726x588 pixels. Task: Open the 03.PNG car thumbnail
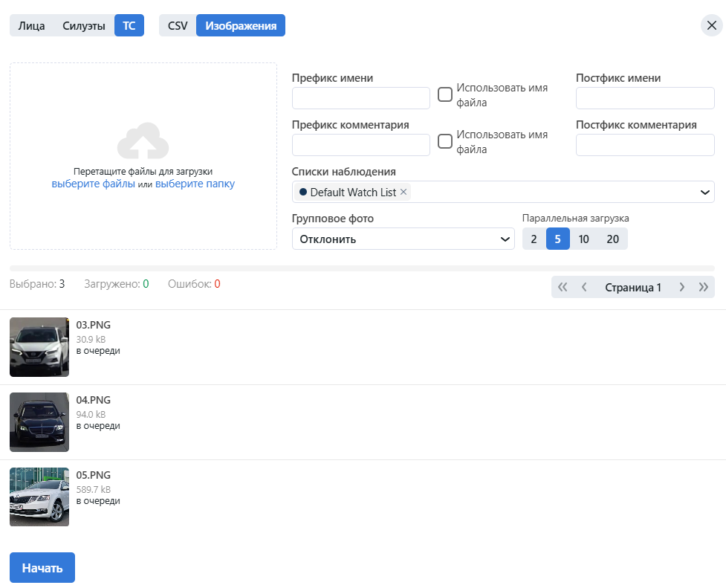pyautogui.click(x=39, y=347)
